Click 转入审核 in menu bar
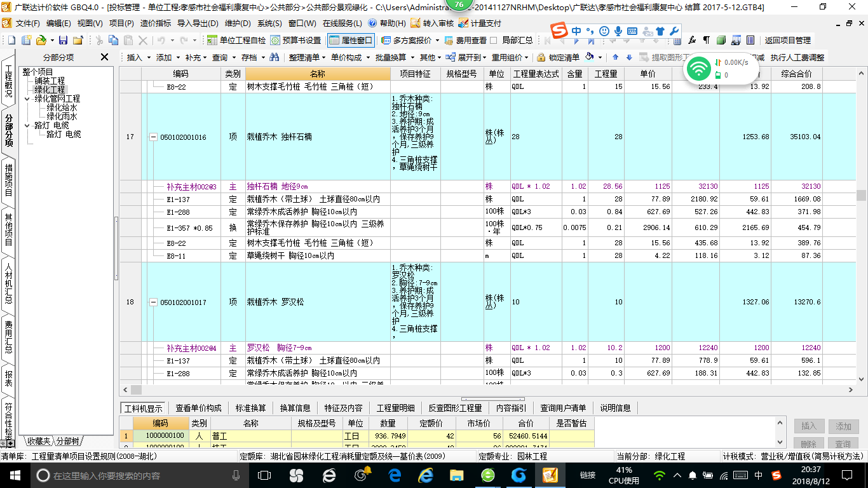868x488 pixels. 433,24
